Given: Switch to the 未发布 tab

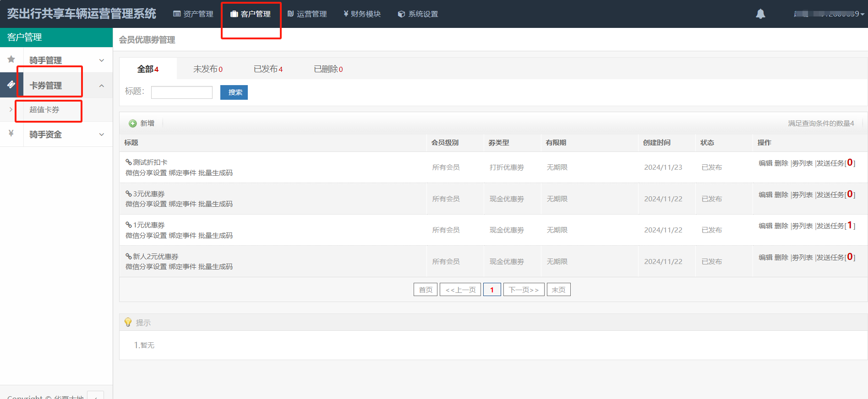Looking at the screenshot, I should [208, 69].
